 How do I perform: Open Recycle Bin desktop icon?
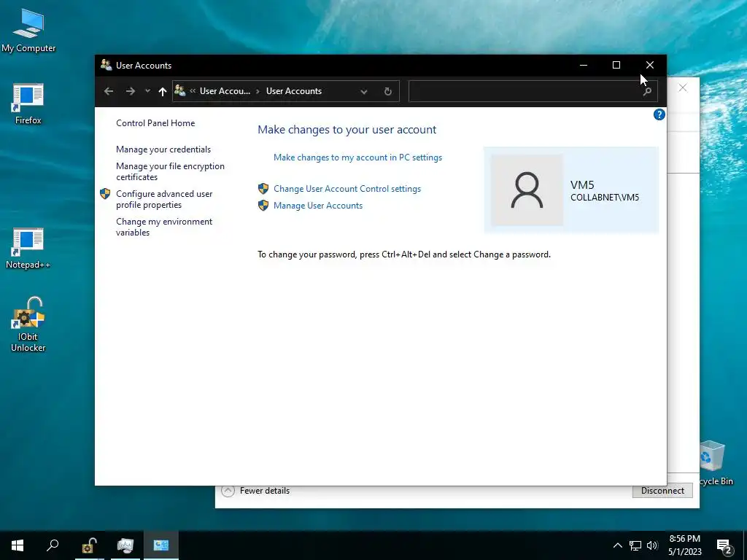(x=713, y=463)
